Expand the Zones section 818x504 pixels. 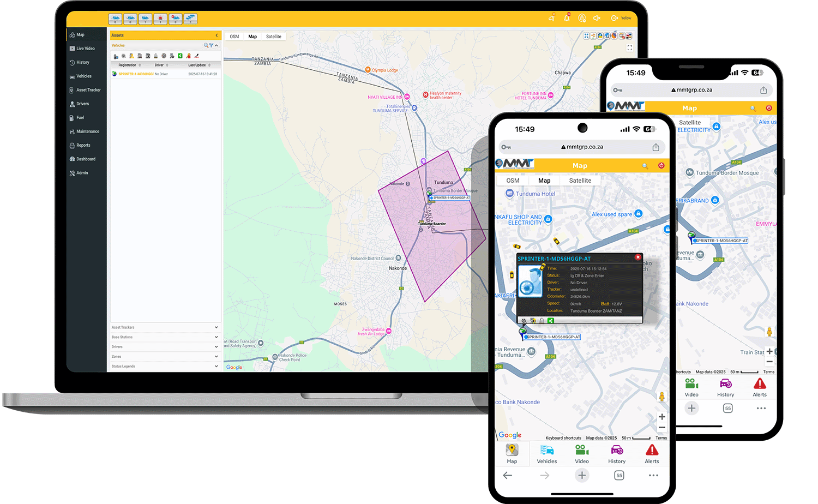(x=216, y=357)
